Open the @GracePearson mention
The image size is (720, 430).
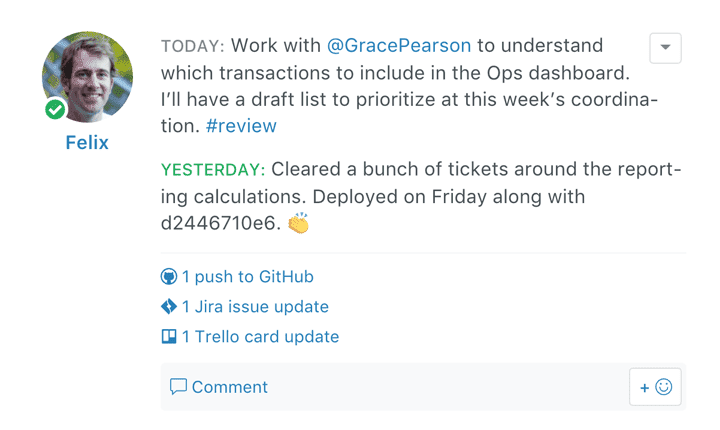pos(399,46)
